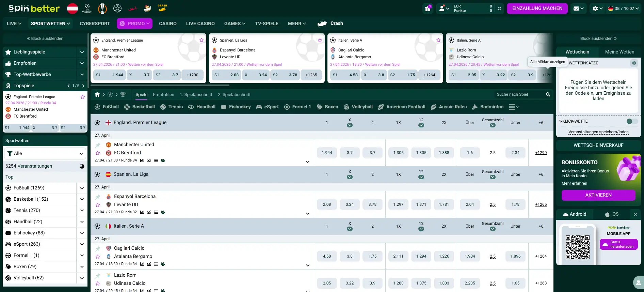Expand the Fußball (1269) sport list

click(82, 188)
